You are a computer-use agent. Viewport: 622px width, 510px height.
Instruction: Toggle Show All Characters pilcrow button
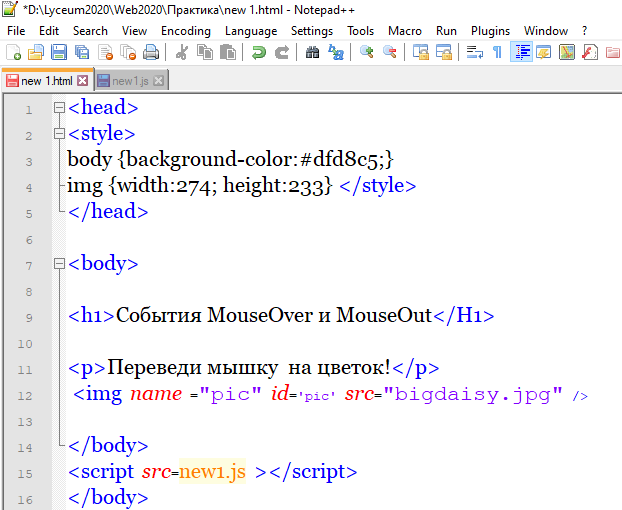(x=496, y=52)
